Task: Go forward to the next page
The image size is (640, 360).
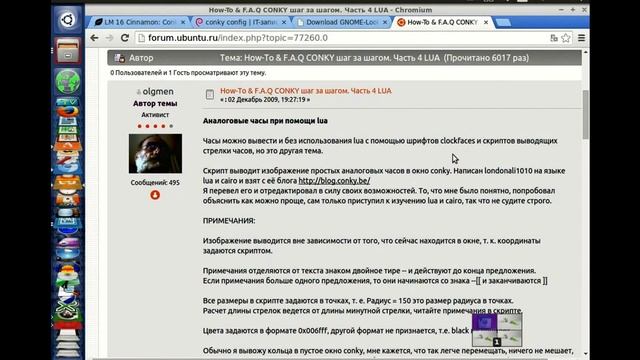Action: point(109,38)
